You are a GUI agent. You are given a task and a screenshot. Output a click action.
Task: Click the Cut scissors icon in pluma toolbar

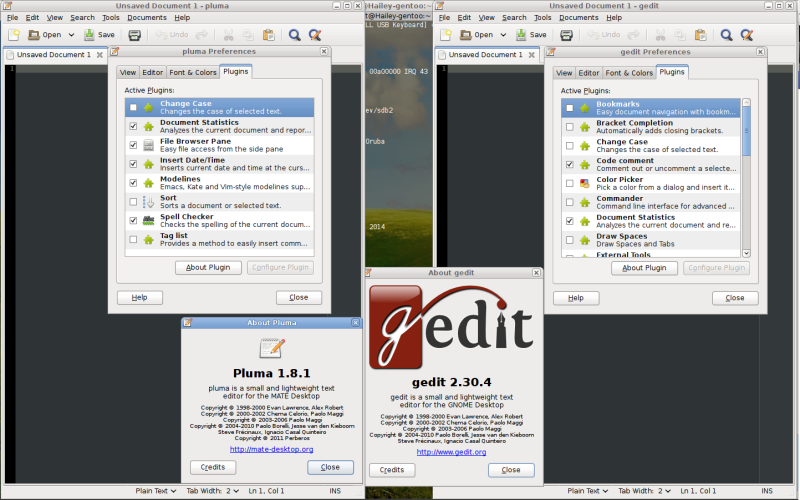click(x=228, y=35)
